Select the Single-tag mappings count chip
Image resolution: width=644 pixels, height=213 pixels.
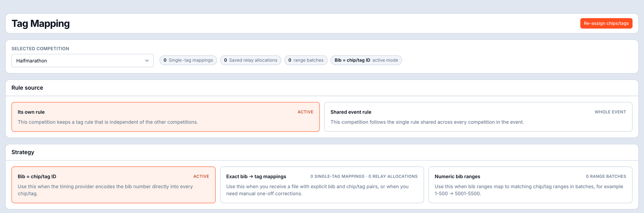pos(188,60)
